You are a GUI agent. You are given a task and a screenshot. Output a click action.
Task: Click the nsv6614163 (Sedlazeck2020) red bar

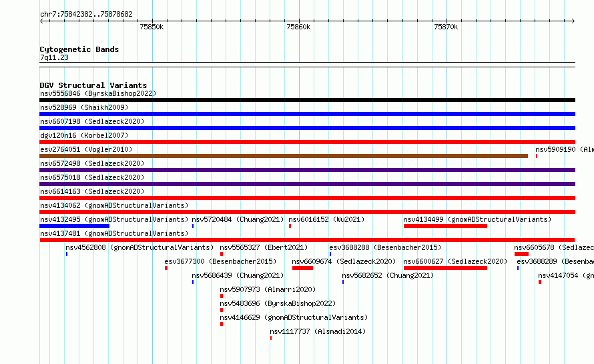pos(307,198)
